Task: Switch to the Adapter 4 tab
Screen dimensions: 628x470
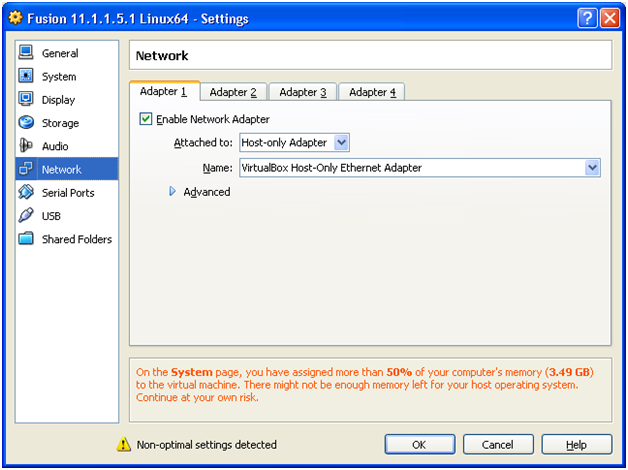Action: [372, 92]
